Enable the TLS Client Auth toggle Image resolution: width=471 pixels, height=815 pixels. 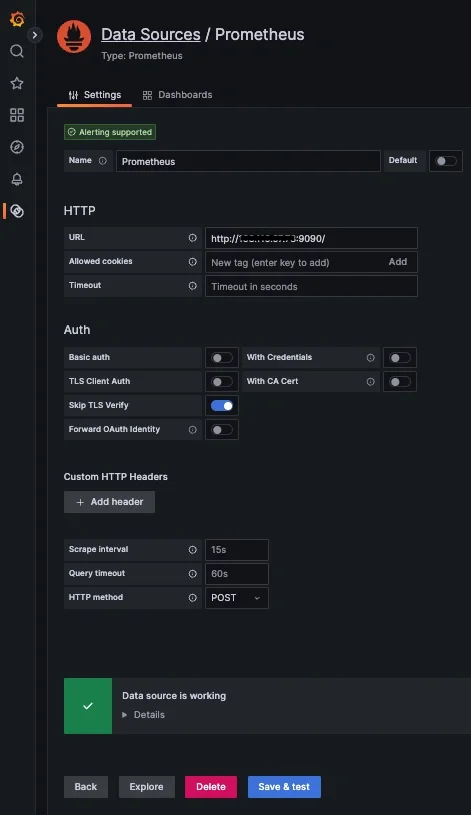point(222,382)
